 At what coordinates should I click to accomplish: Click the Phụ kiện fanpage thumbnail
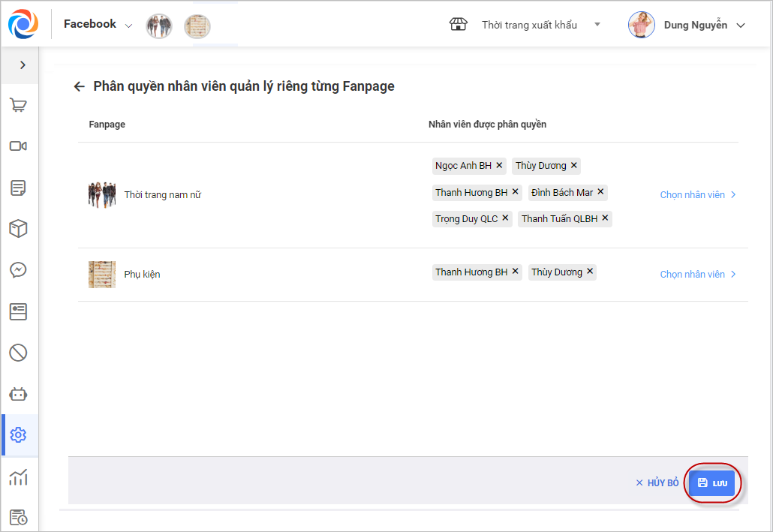tap(102, 275)
